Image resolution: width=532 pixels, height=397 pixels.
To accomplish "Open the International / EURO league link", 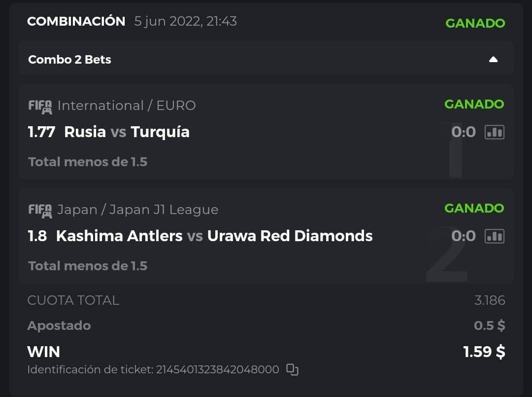I will tap(127, 106).
